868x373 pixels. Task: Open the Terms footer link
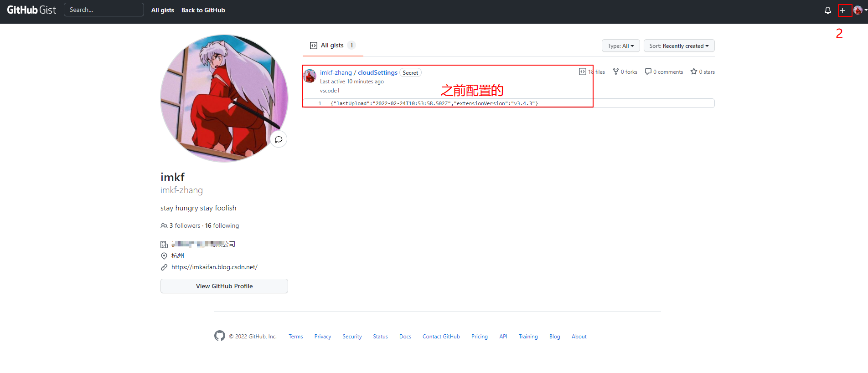(295, 337)
